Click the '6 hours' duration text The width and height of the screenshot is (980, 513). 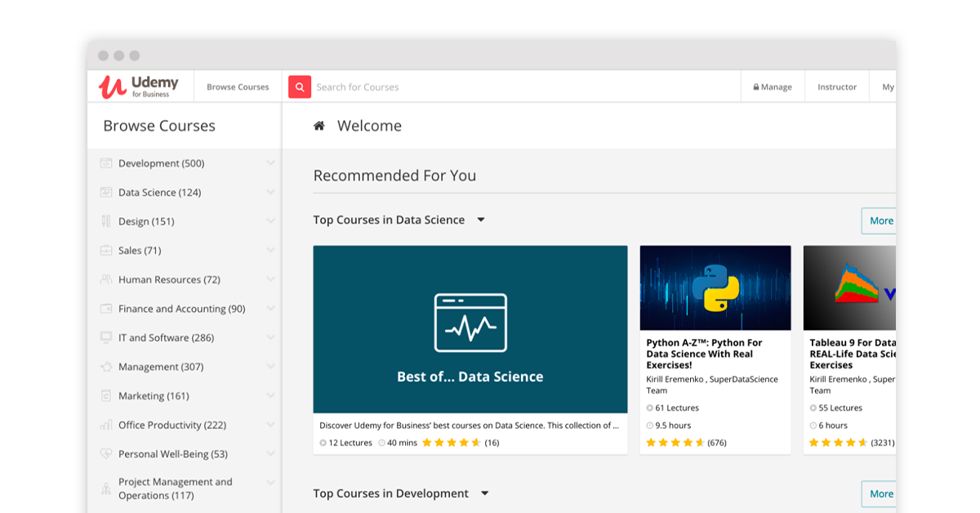click(833, 426)
